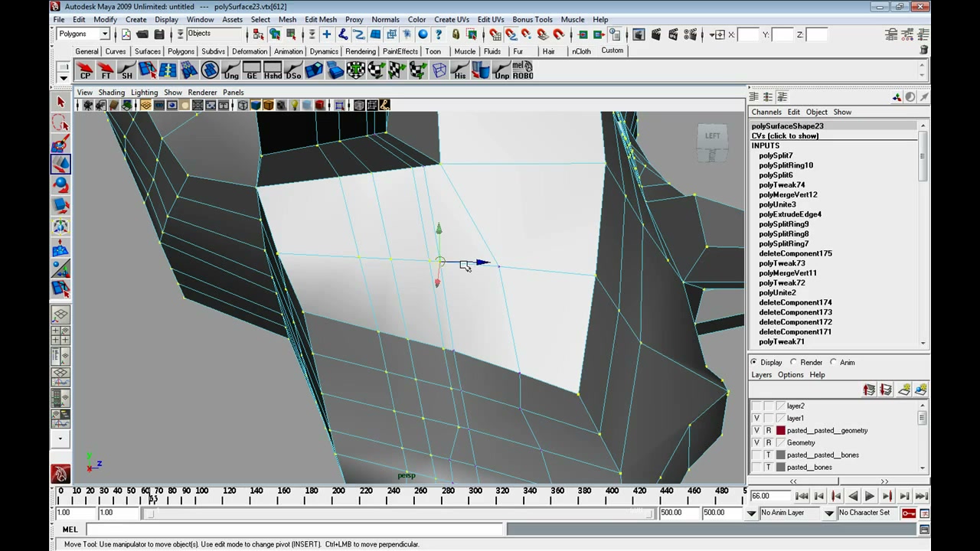This screenshot has height=551, width=980.
Task: Choose the Paint Selection tool
Action: 60,143
